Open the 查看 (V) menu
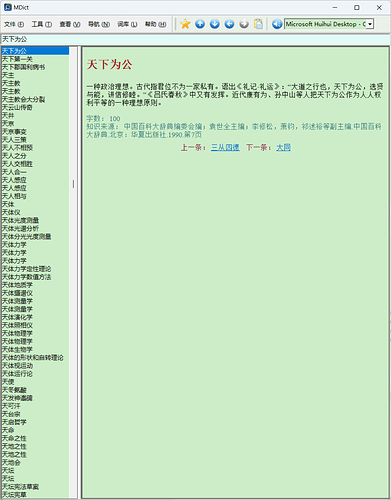 (70, 24)
